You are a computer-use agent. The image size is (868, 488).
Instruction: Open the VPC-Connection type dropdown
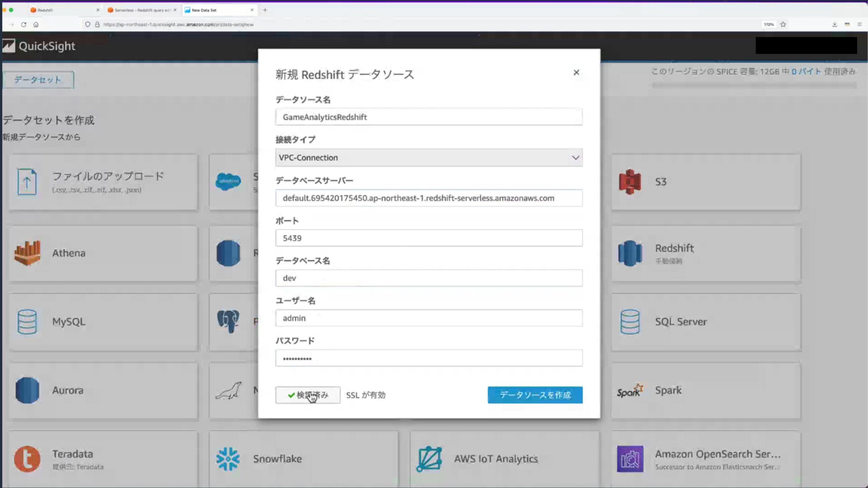click(429, 157)
